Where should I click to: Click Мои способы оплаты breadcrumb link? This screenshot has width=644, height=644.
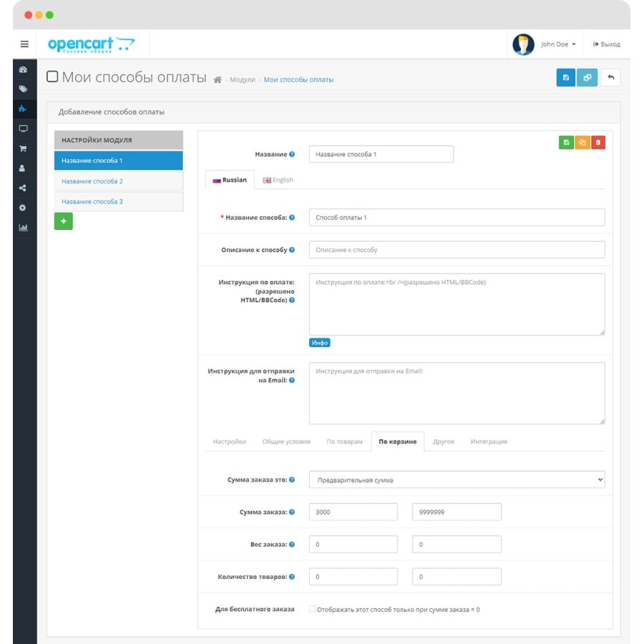(x=298, y=79)
